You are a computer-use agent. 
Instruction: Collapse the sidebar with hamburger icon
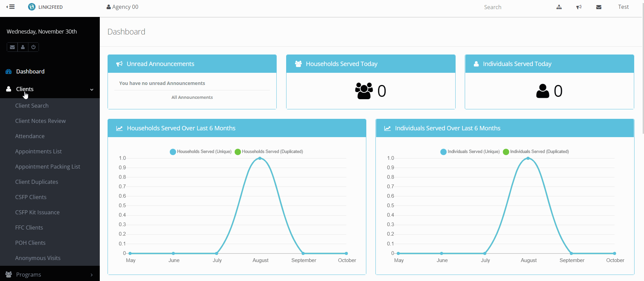pyautogui.click(x=10, y=7)
